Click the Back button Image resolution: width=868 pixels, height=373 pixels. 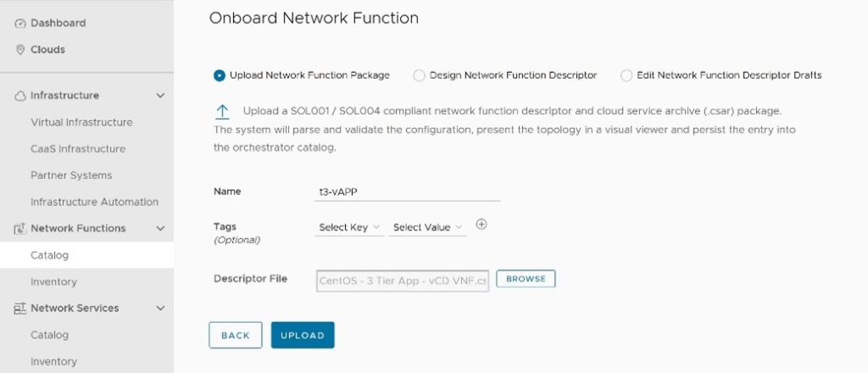click(235, 335)
